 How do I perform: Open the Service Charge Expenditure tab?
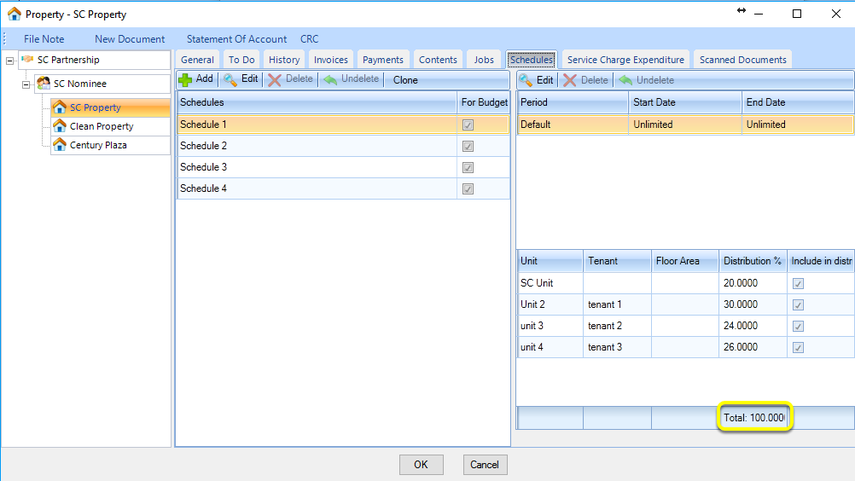[x=625, y=59]
